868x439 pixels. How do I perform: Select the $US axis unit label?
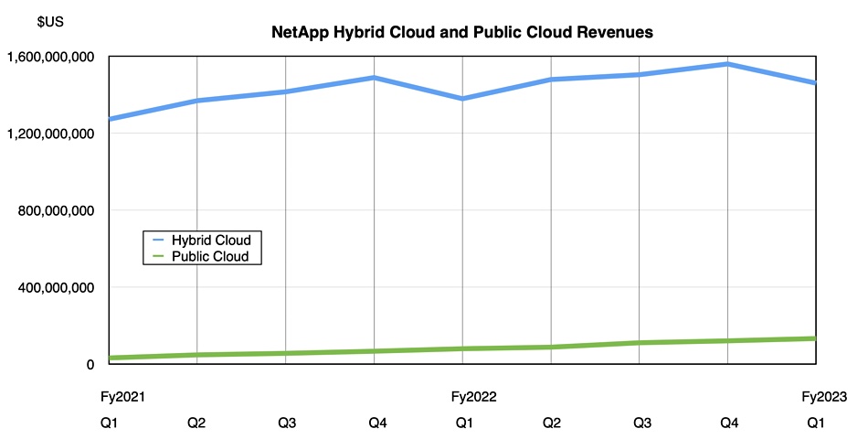tap(50, 22)
